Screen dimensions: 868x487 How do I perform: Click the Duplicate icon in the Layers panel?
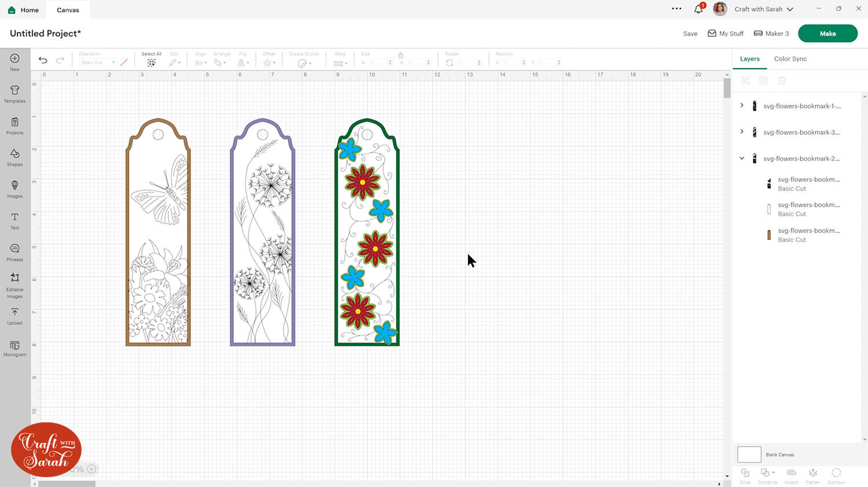tap(763, 81)
